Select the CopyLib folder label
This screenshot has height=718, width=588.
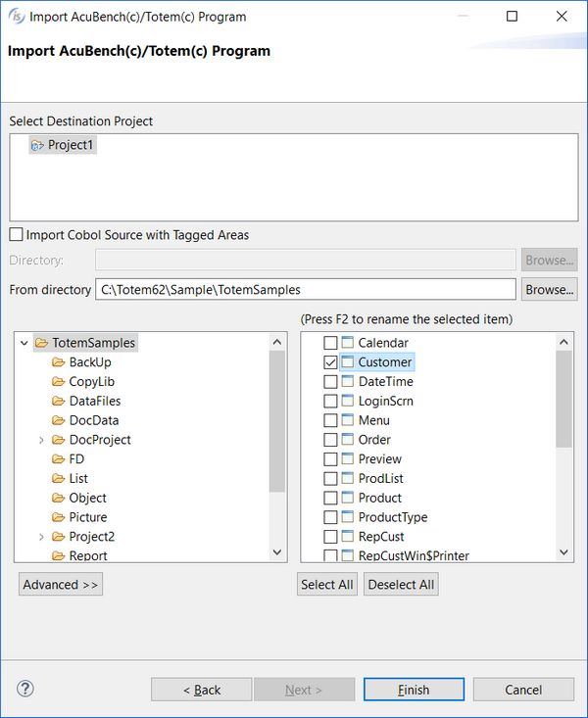(x=92, y=382)
